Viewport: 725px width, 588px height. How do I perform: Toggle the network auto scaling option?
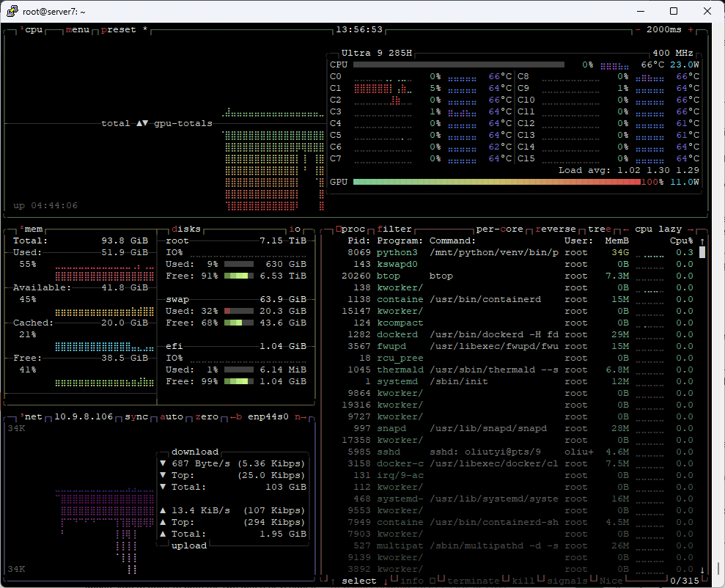pyautogui.click(x=172, y=416)
